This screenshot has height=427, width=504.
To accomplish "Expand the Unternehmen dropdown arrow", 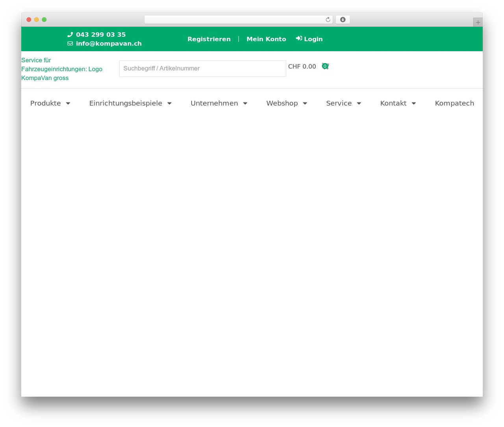I will (245, 104).
